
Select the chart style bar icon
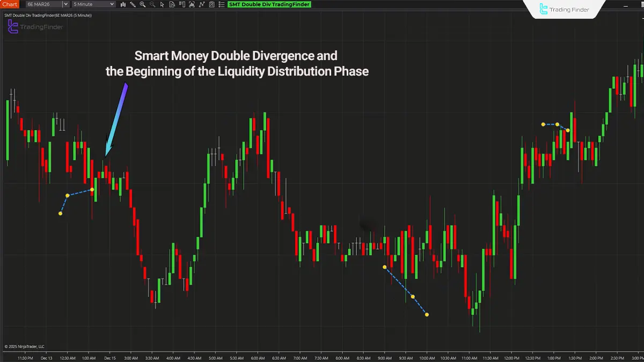(x=123, y=4)
